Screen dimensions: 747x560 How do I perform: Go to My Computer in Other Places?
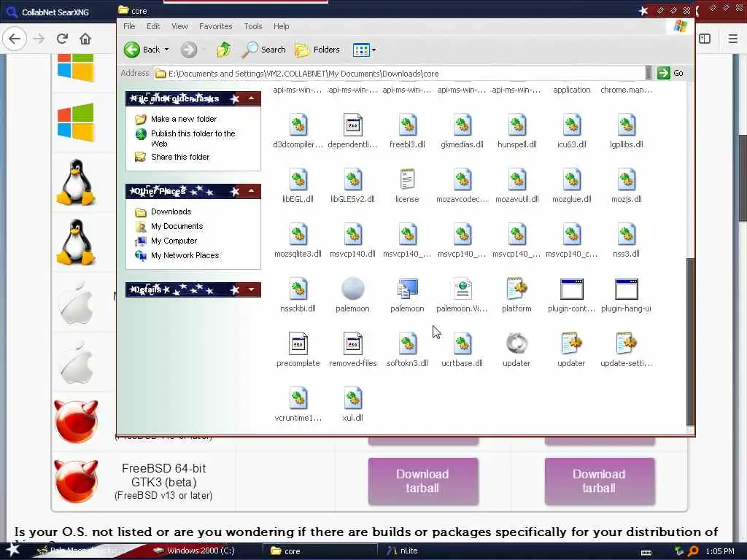point(174,241)
